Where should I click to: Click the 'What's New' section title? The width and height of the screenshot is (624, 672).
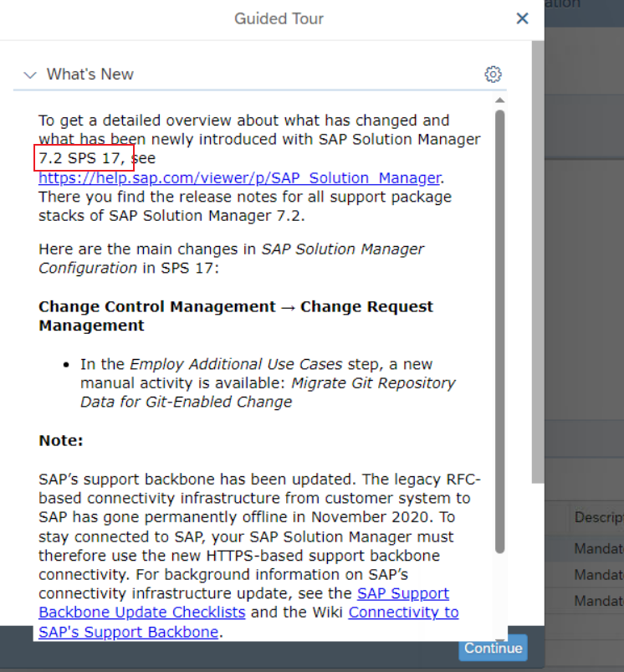[x=90, y=74]
